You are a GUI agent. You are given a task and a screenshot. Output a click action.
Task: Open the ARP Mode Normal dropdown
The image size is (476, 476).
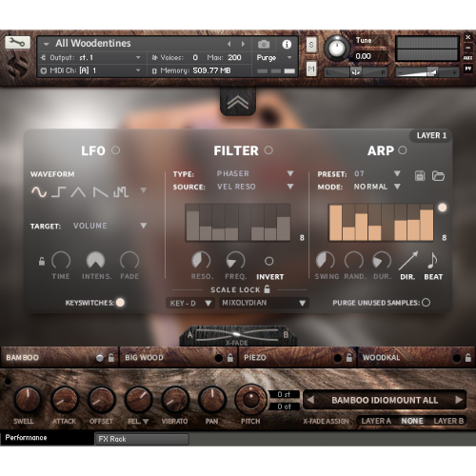377,187
